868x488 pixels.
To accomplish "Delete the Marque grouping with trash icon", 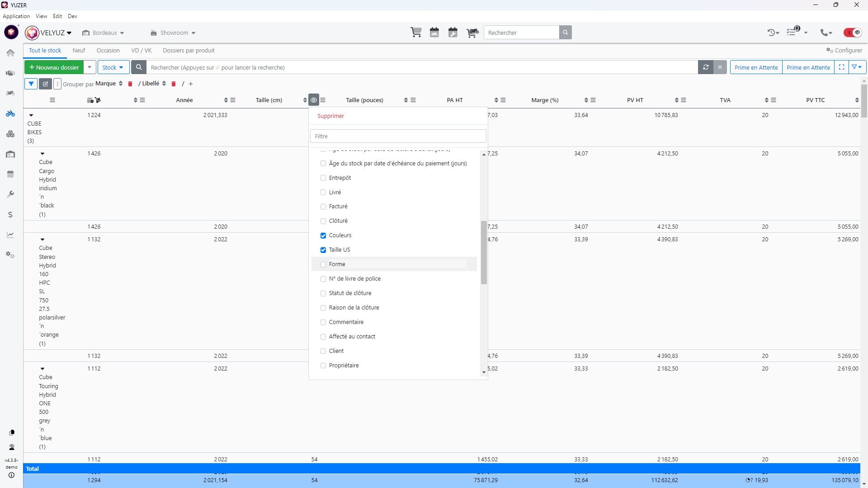I will point(130,84).
